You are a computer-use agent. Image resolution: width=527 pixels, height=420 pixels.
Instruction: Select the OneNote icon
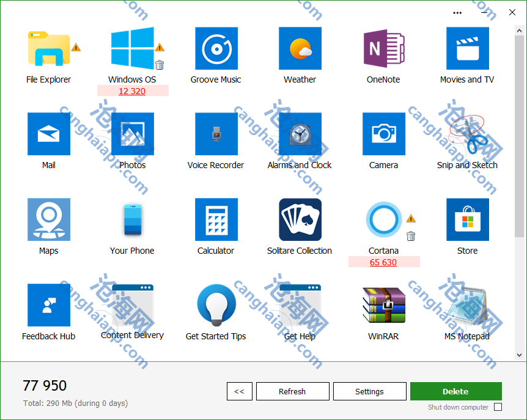[383, 48]
